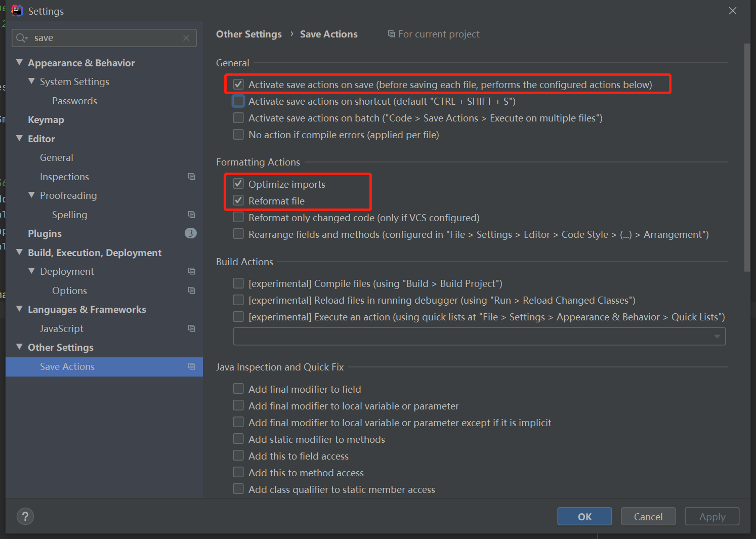Screen dimensions: 756x539
Task: Collapse the Deployment node arrow
Action: [31, 271]
